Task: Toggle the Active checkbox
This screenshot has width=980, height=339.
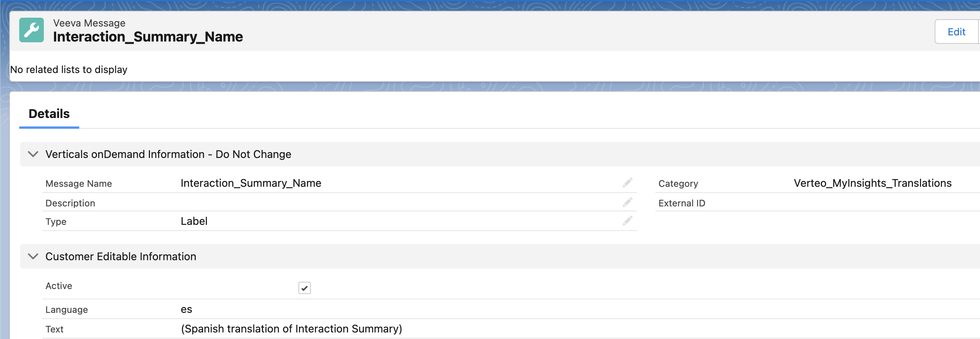Action: pyautogui.click(x=304, y=287)
